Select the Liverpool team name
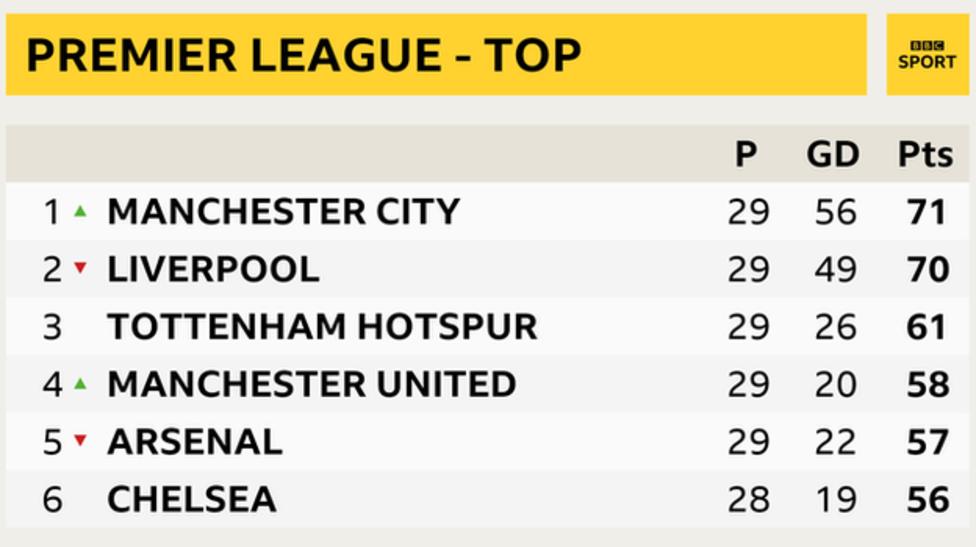 click(213, 269)
